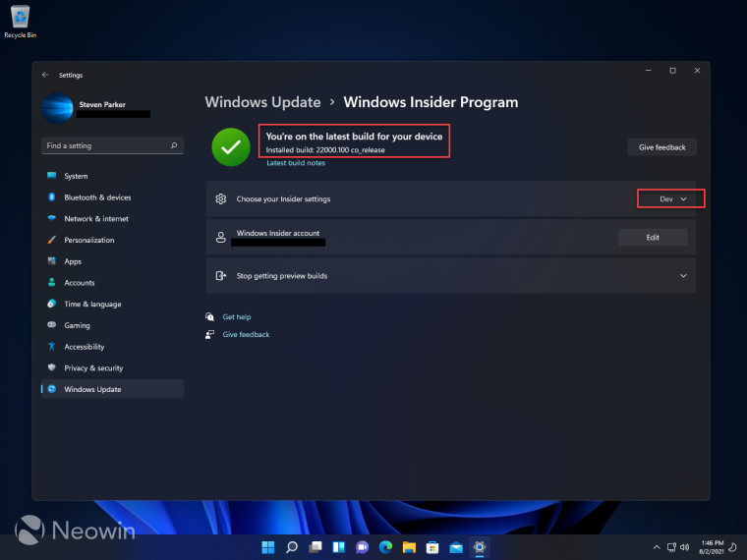The width and height of the screenshot is (747, 560).
Task: Open Task View on the taskbar
Action: (315, 547)
